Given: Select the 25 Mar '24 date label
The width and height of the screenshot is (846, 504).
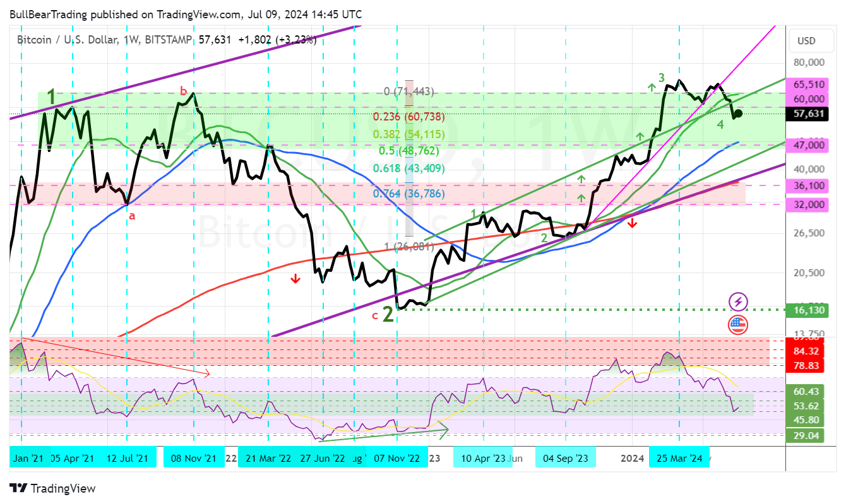Looking at the screenshot, I should coord(679,457).
